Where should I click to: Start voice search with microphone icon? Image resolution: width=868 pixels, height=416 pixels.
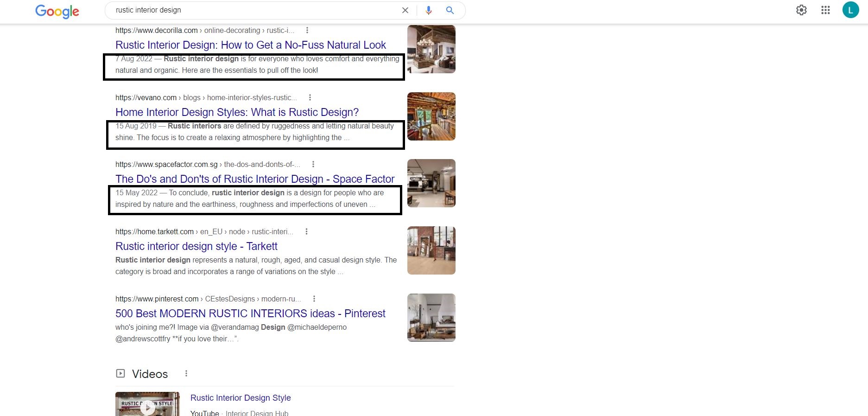pos(429,10)
